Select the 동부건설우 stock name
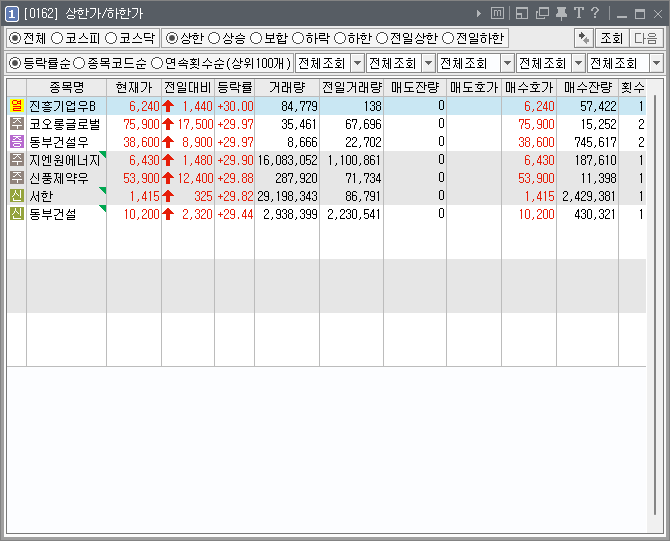 tap(59, 142)
